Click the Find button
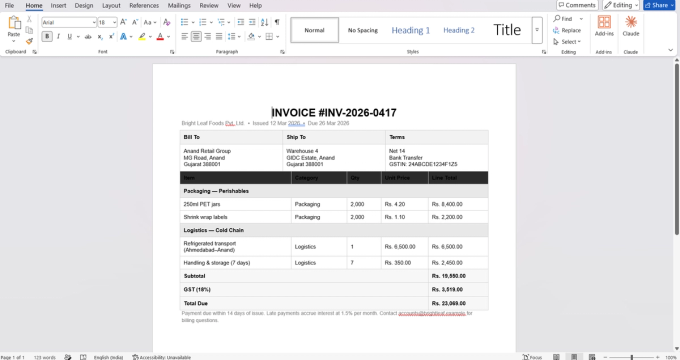The height and width of the screenshot is (360, 680). [563, 19]
